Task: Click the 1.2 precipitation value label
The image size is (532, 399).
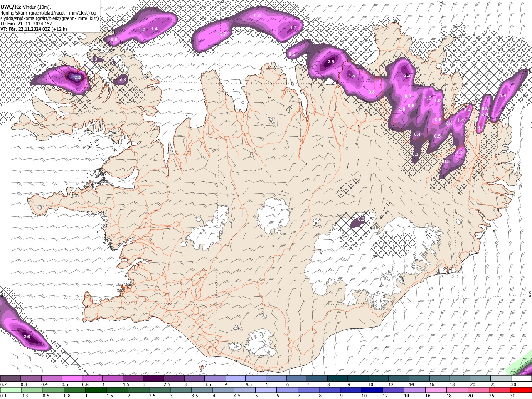Action: click(142, 30)
